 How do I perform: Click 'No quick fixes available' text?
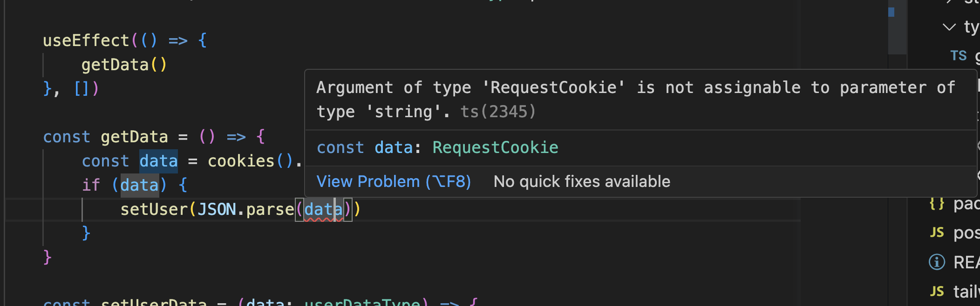pyautogui.click(x=581, y=181)
